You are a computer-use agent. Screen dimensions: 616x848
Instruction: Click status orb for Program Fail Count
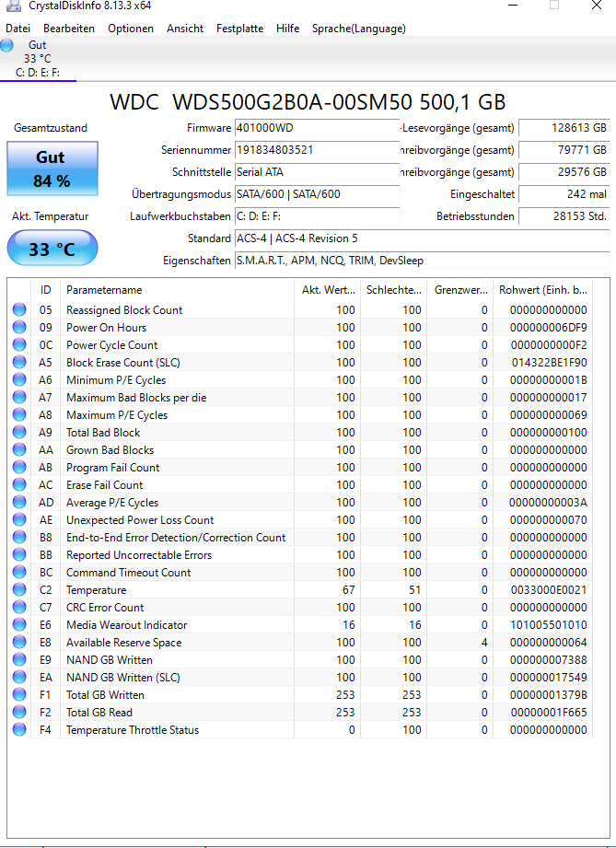pos(19,467)
